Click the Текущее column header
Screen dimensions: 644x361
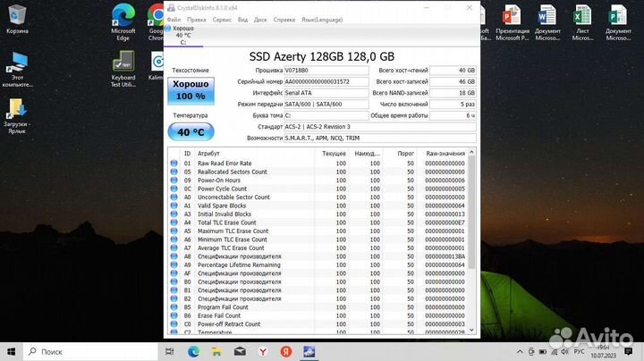[332, 154]
